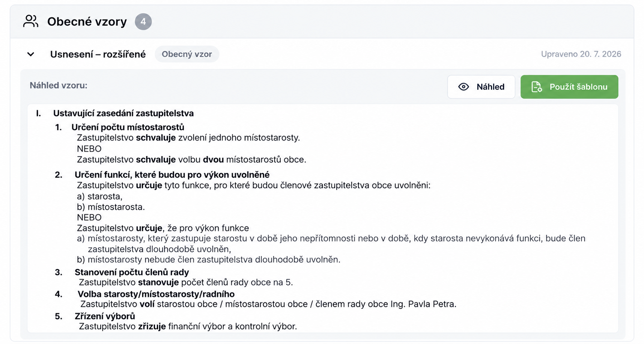Click the item b) místostarosta.
Image resolution: width=644 pixels, height=344 pixels.
[111, 207]
